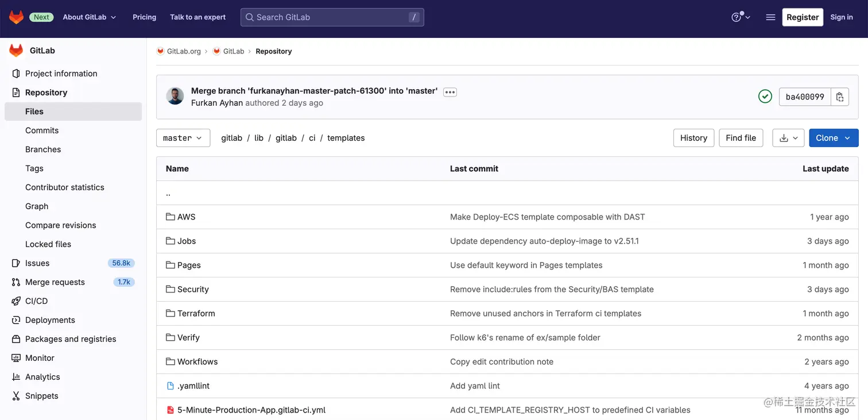View pipeline passed status check icon
Viewport: 868px width, 420px height.
pos(765,97)
